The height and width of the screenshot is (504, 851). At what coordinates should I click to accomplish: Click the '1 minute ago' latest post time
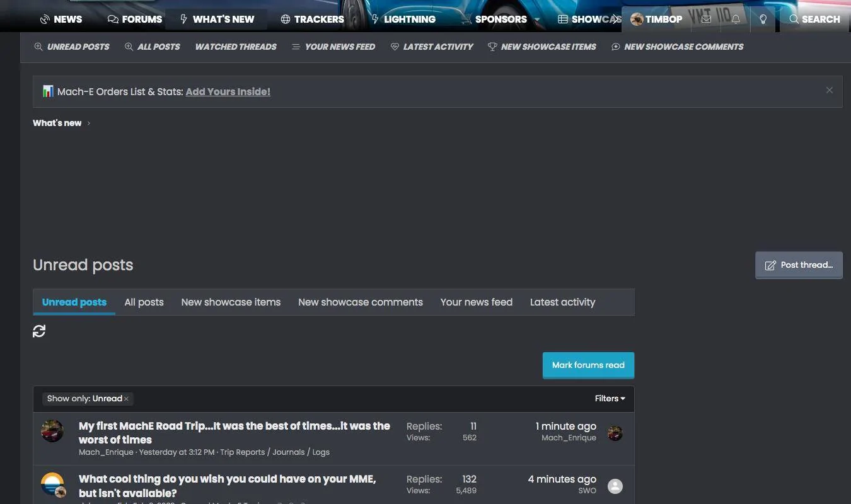click(565, 427)
